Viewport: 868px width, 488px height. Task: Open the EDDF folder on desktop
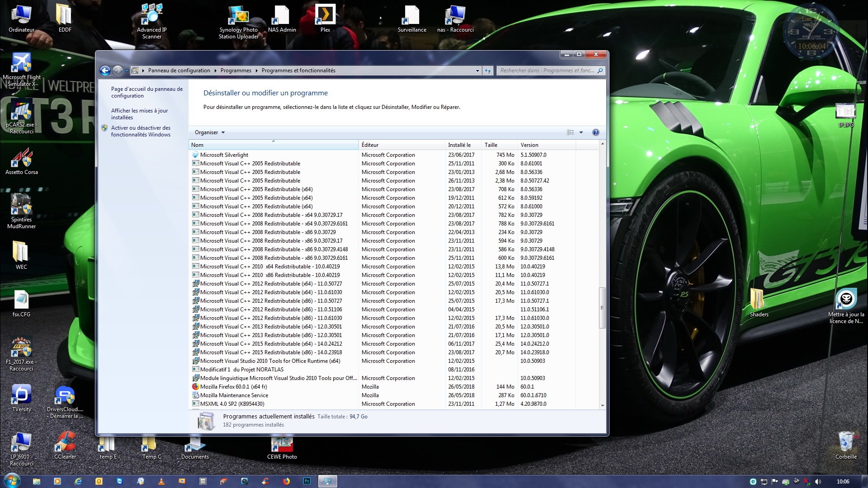coord(65,19)
